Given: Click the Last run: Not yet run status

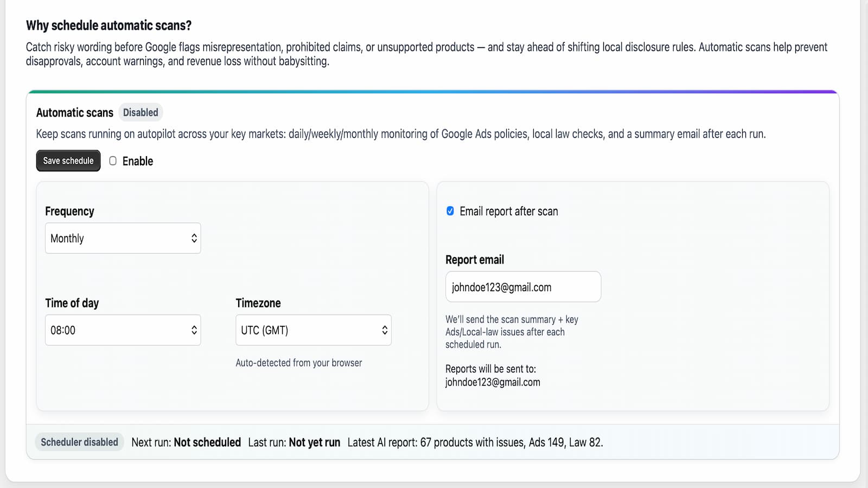Looking at the screenshot, I should 295,442.
